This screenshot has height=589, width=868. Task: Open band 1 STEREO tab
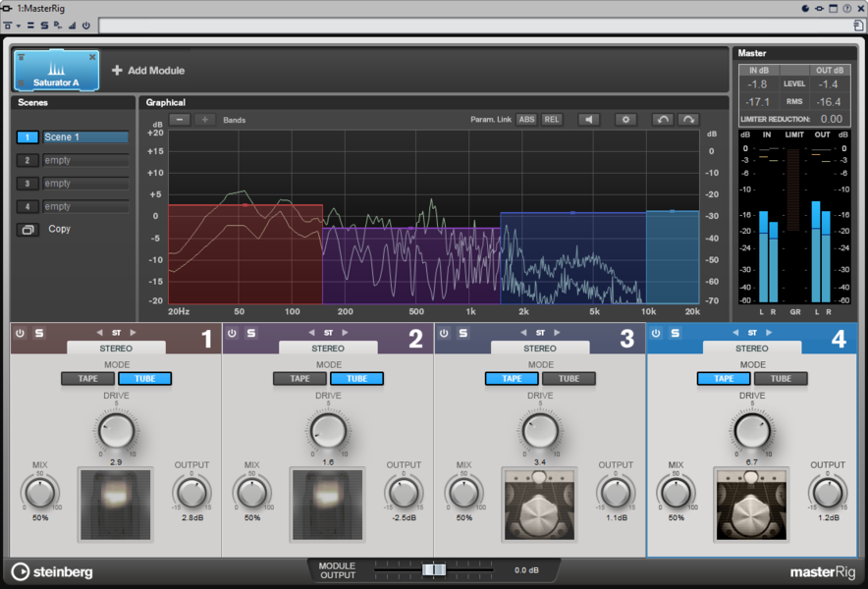pos(116,348)
